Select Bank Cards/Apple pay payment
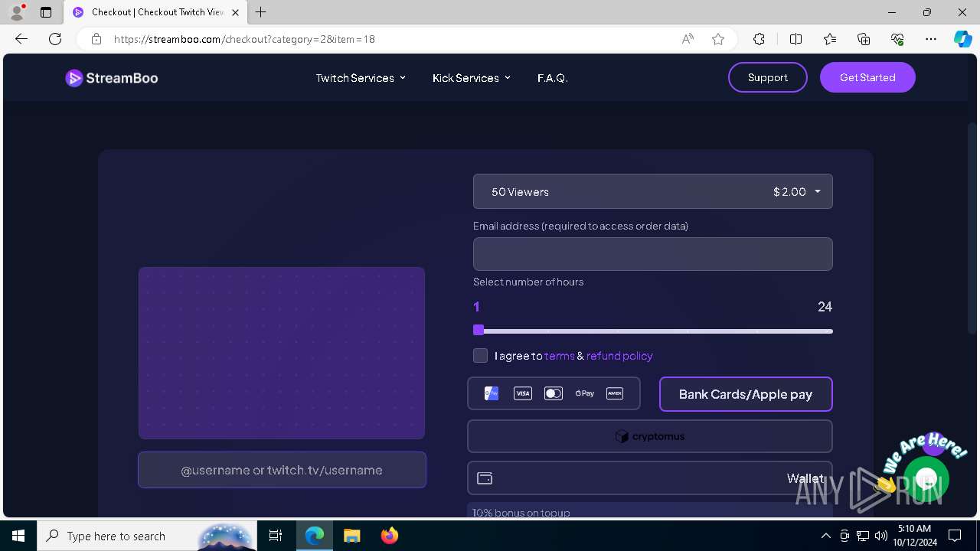 tap(746, 394)
